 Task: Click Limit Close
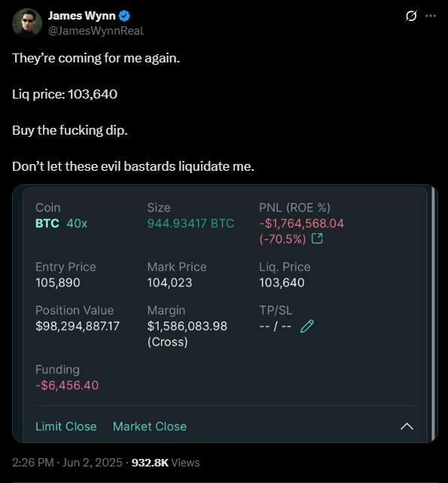[66, 427]
